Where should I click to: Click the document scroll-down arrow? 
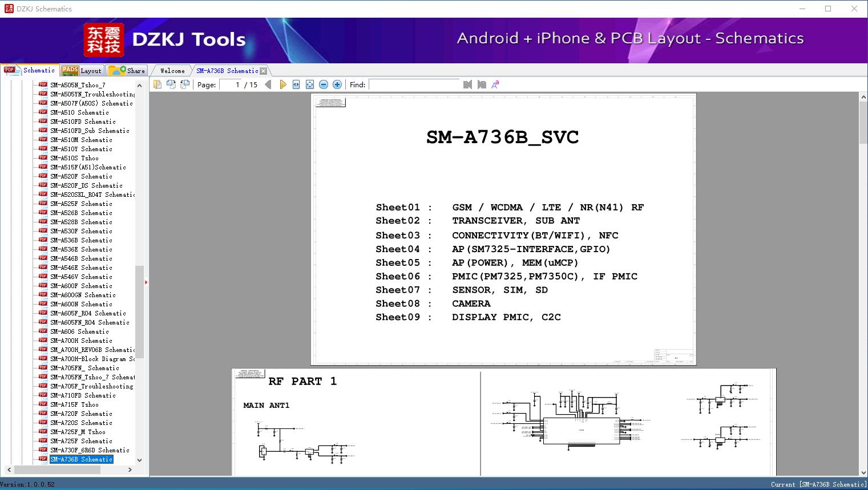click(863, 472)
